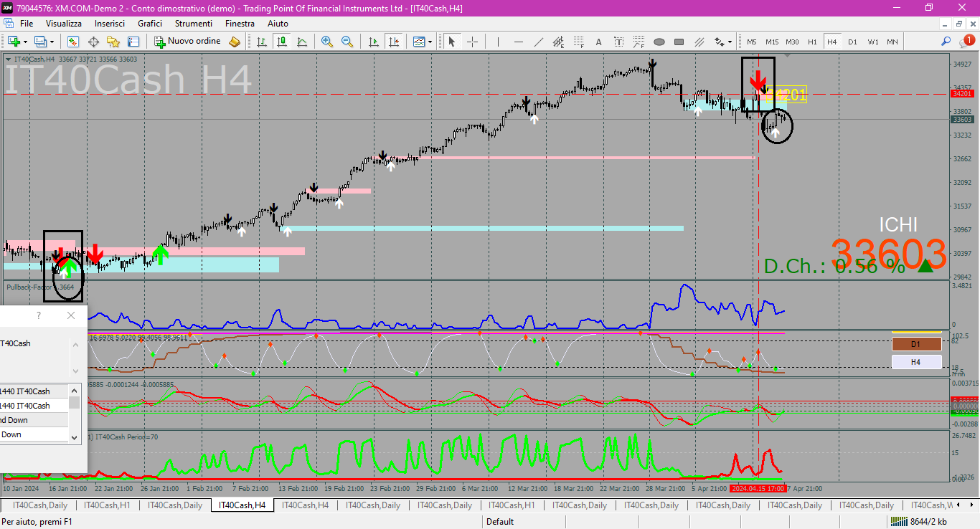This screenshot has width=980, height=529.
Task: Open the Navigator favorites folder icon
Action: [113, 42]
